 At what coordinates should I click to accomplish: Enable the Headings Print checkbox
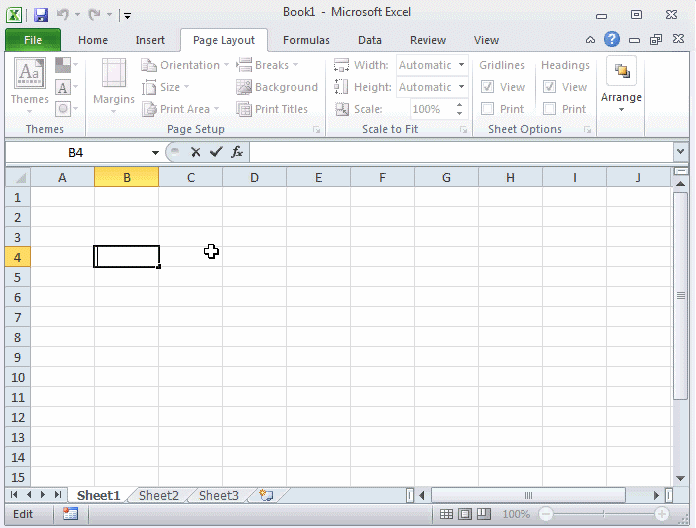550,109
